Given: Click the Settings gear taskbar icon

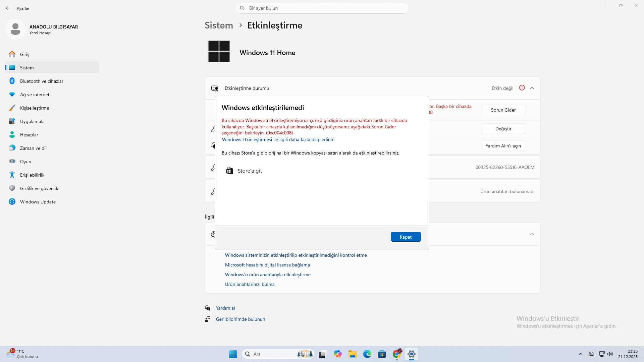Looking at the screenshot, I should pos(412,354).
